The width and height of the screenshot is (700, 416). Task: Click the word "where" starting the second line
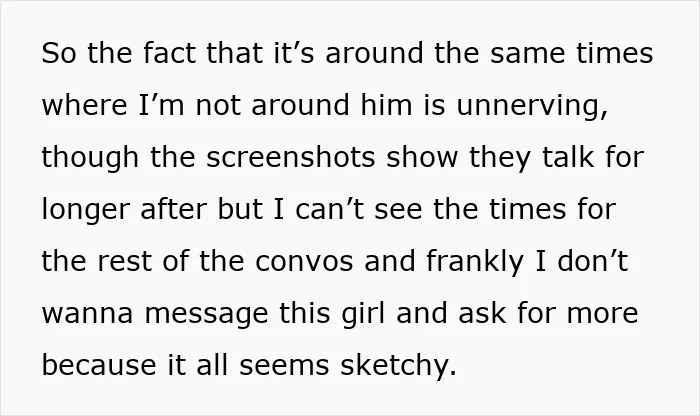click(x=84, y=105)
